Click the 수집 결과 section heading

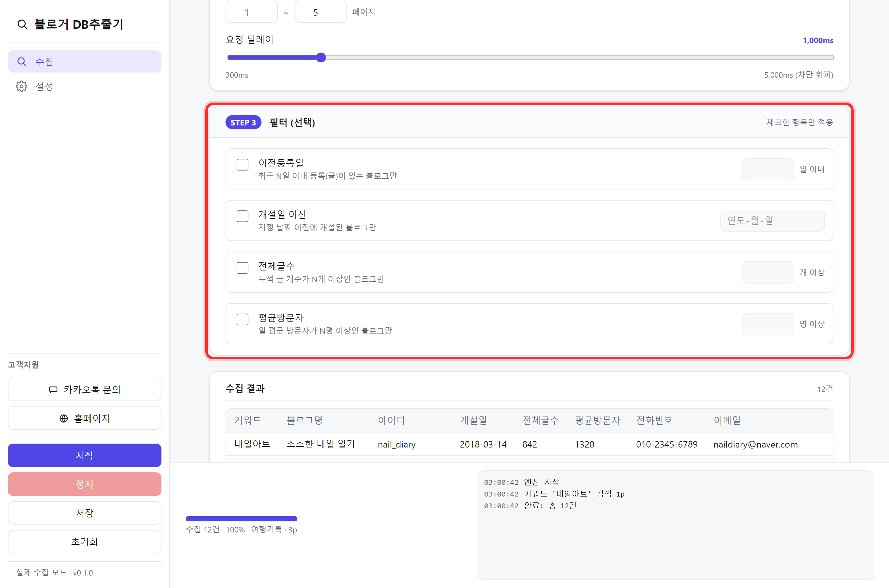(x=245, y=388)
